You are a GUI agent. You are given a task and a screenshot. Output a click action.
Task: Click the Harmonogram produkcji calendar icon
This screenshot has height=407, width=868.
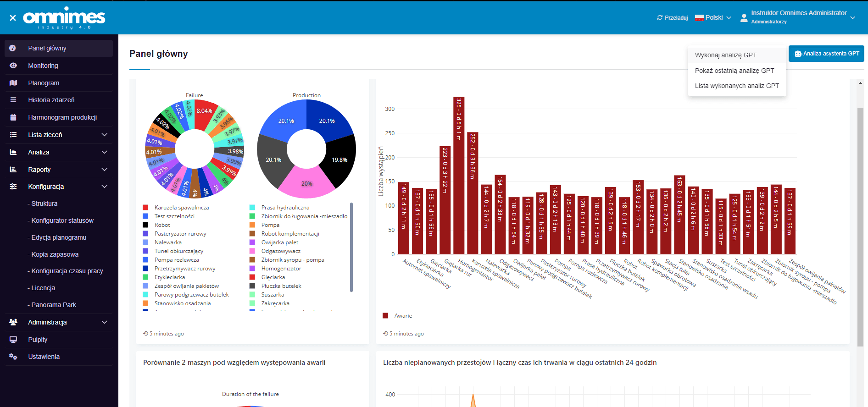13,117
